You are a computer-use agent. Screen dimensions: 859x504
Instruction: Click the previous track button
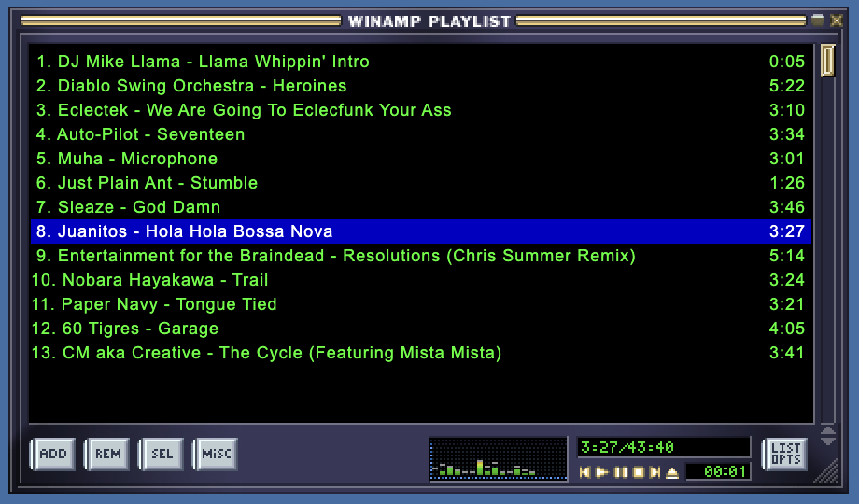coord(585,472)
